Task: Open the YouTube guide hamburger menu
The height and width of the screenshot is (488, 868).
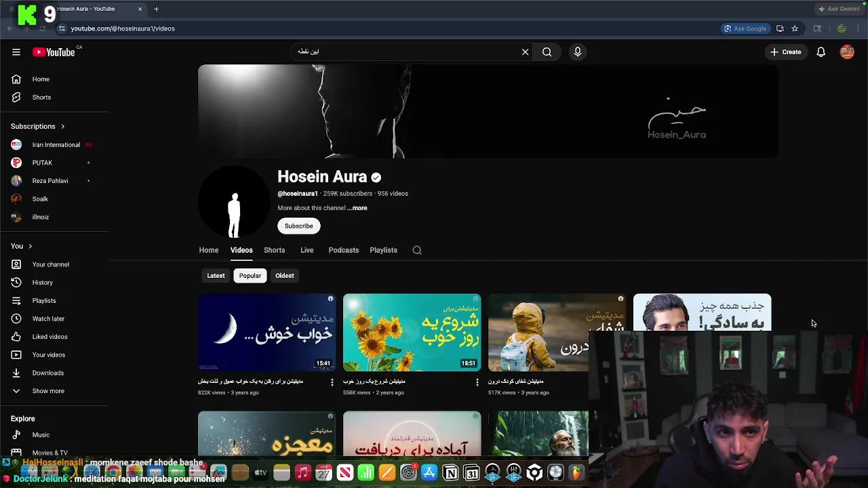Action: pos(16,52)
